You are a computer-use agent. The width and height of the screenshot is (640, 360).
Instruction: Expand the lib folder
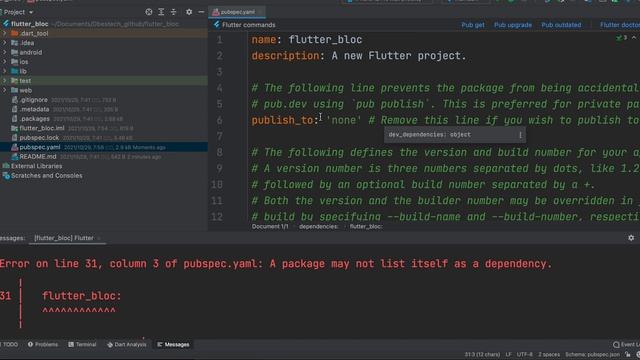pyautogui.click(x=5, y=71)
